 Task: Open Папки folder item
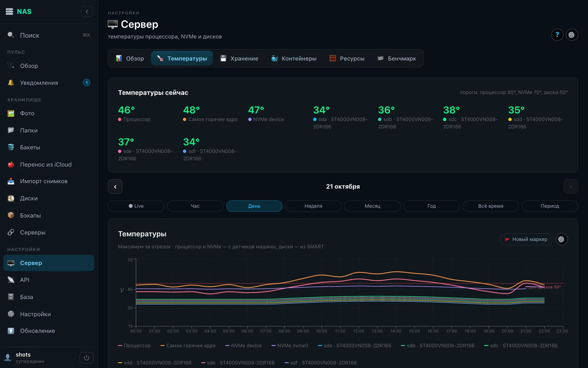[49, 130]
